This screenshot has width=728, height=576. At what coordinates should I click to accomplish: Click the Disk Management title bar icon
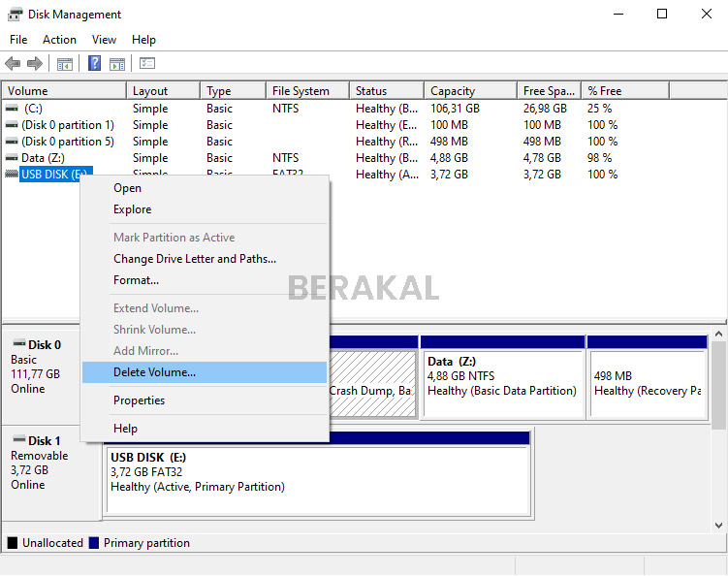(x=15, y=15)
